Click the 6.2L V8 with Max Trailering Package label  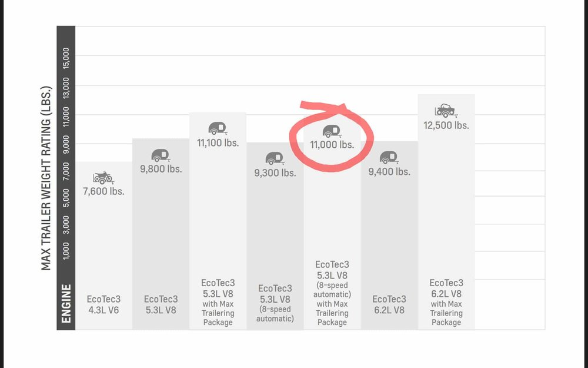point(446,302)
